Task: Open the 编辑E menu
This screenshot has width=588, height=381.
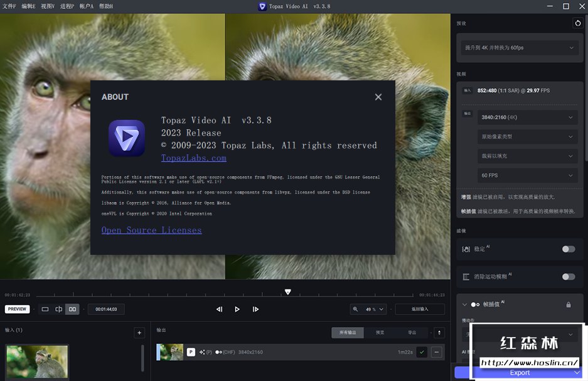Action: tap(28, 6)
